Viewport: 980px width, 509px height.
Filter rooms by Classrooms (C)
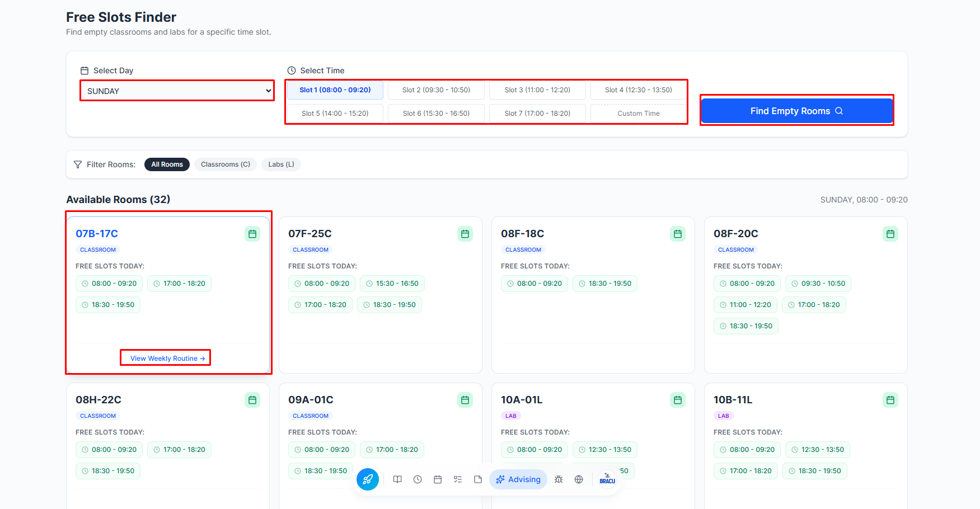[x=226, y=164]
